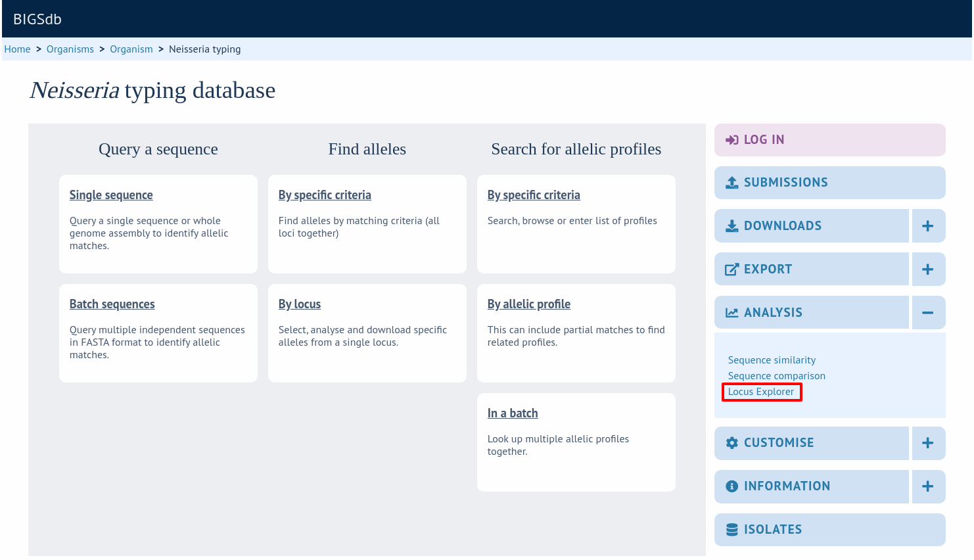Expand the Downloads section with plus

(x=928, y=226)
